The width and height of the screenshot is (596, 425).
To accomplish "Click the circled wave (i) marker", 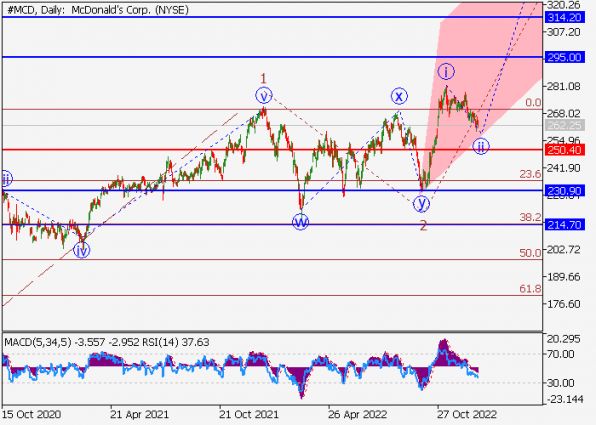I will (446, 71).
